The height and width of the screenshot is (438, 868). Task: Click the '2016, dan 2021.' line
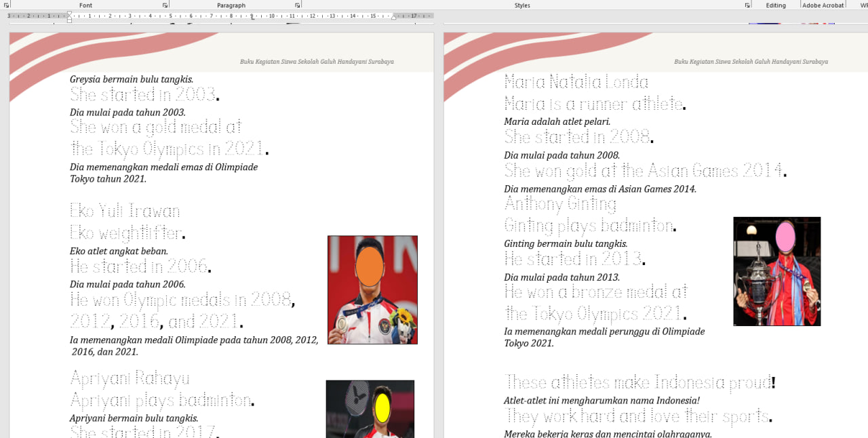tap(104, 352)
